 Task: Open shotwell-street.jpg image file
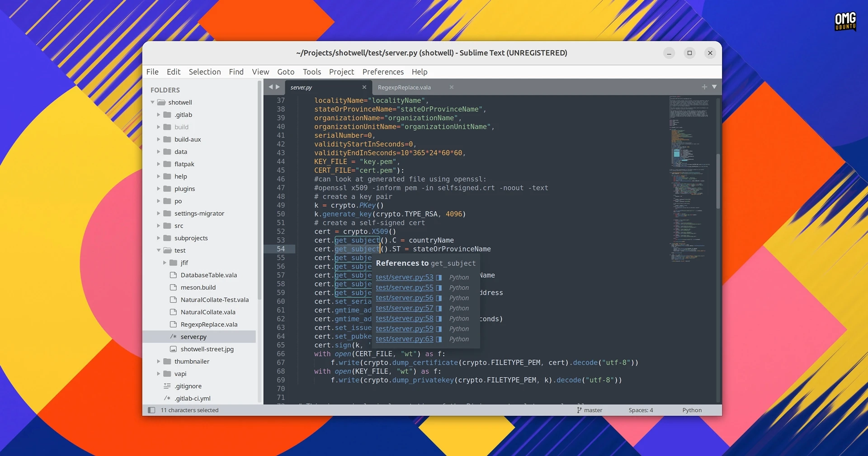tap(207, 349)
